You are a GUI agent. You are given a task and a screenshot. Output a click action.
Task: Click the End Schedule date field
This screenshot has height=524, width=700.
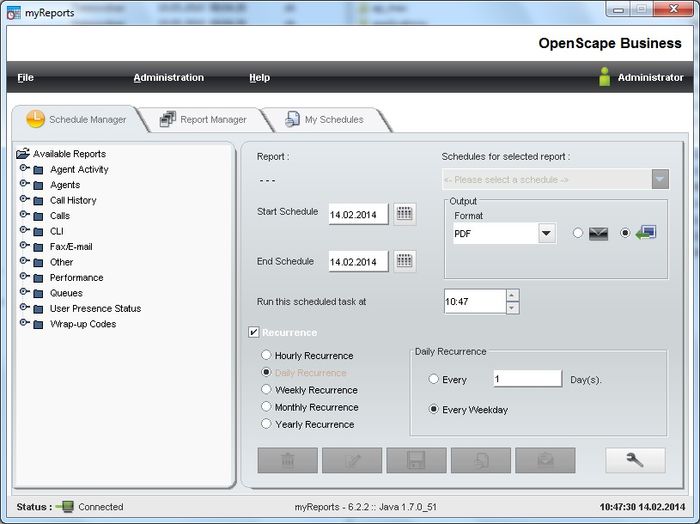click(358, 262)
